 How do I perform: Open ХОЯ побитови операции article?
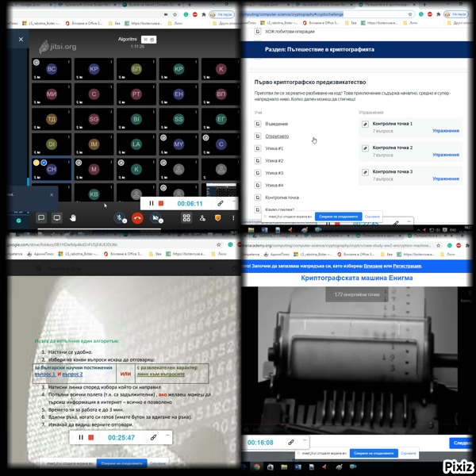[290, 31]
